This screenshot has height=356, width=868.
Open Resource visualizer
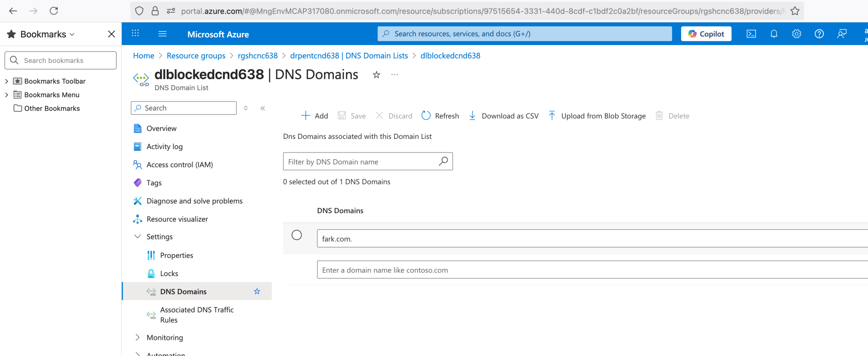coord(177,219)
